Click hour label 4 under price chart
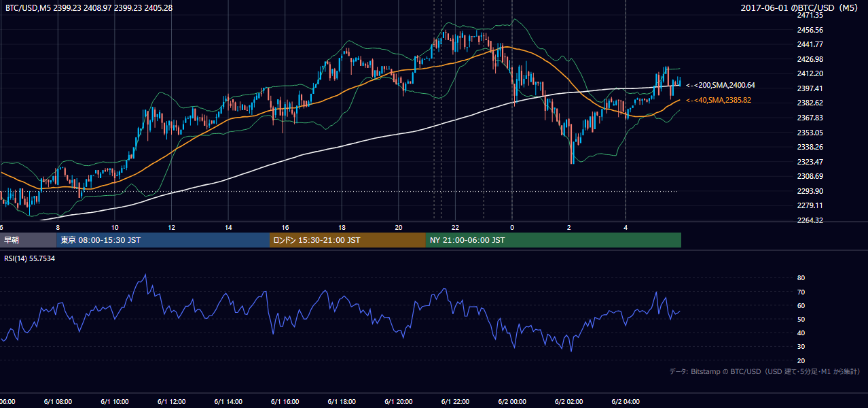Screen dimensions: 868x408 click(x=626, y=227)
